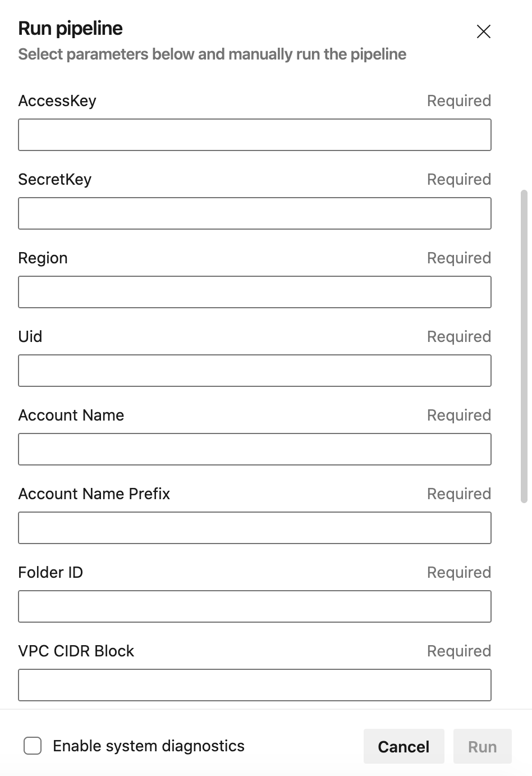
Task: Enable system diagnostics checkbox
Action: pos(33,746)
